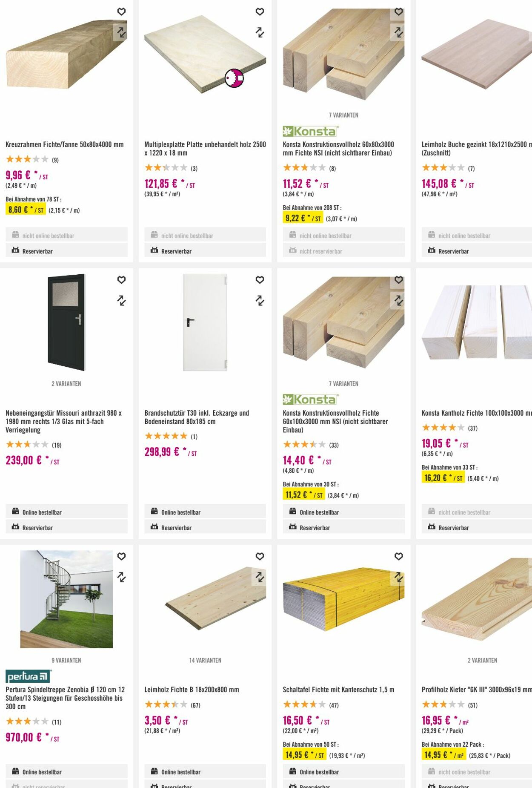The image size is (532, 788).
Task: Add Kreuzrahmen Fichte/Tanne to wishlist via heart
Action: click(x=121, y=12)
